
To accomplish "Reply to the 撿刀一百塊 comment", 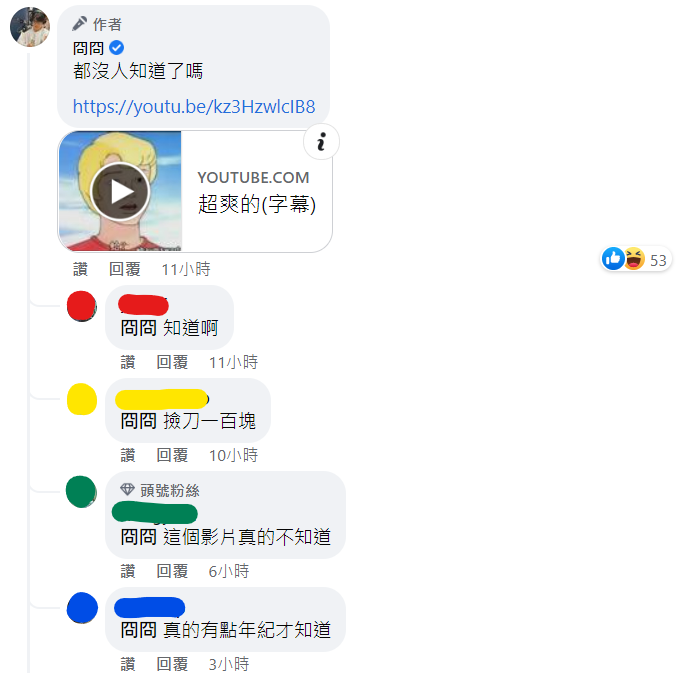I will (172, 455).
